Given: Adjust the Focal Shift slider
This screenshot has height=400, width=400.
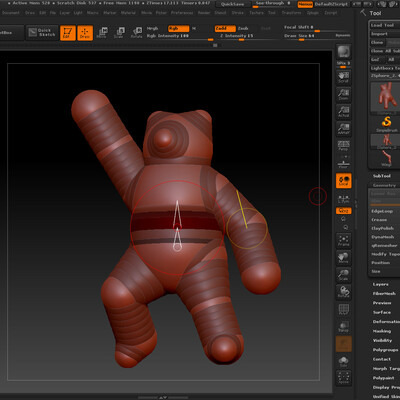Looking at the screenshot, I should pos(317,28).
